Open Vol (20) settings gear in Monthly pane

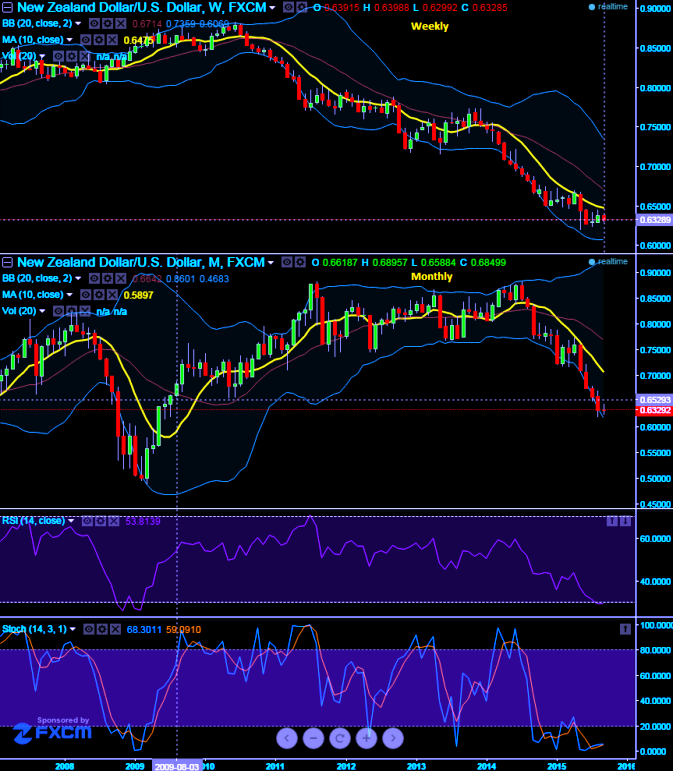point(72,311)
